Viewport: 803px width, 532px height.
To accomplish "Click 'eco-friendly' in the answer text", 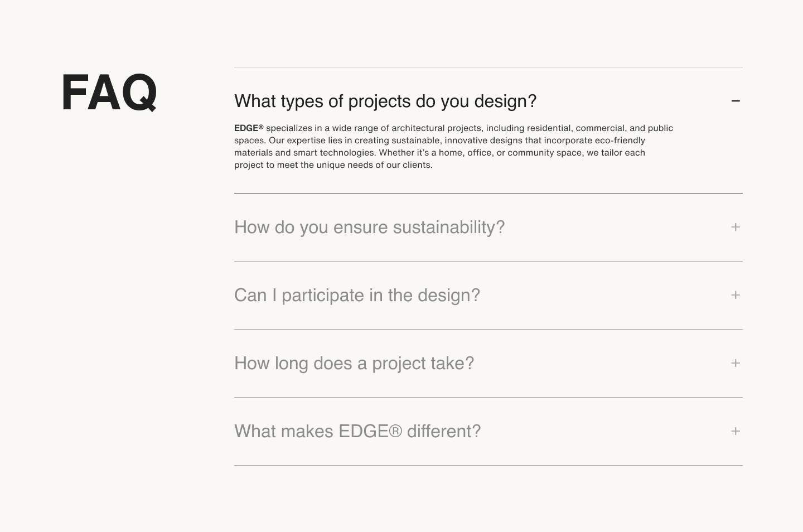I will (620, 141).
